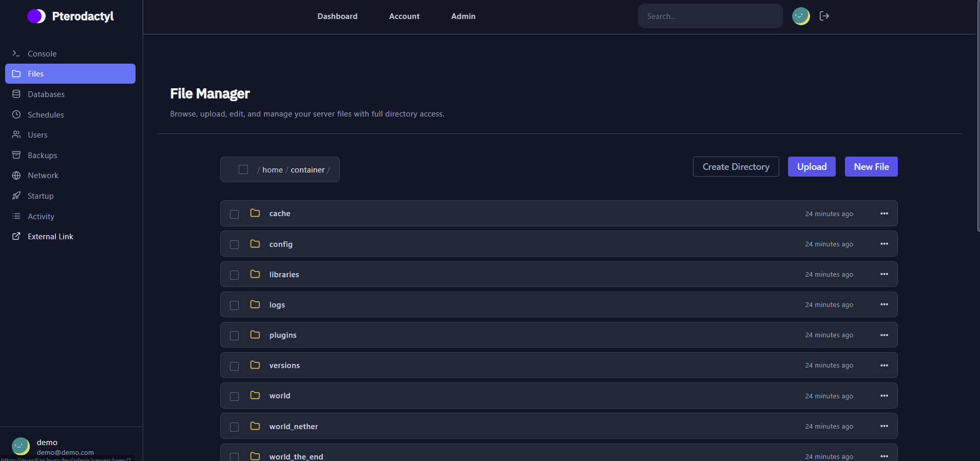This screenshot has height=461, width=980.
Task: Open the Console terminal icon in sidebar
Action: (16, 53)
